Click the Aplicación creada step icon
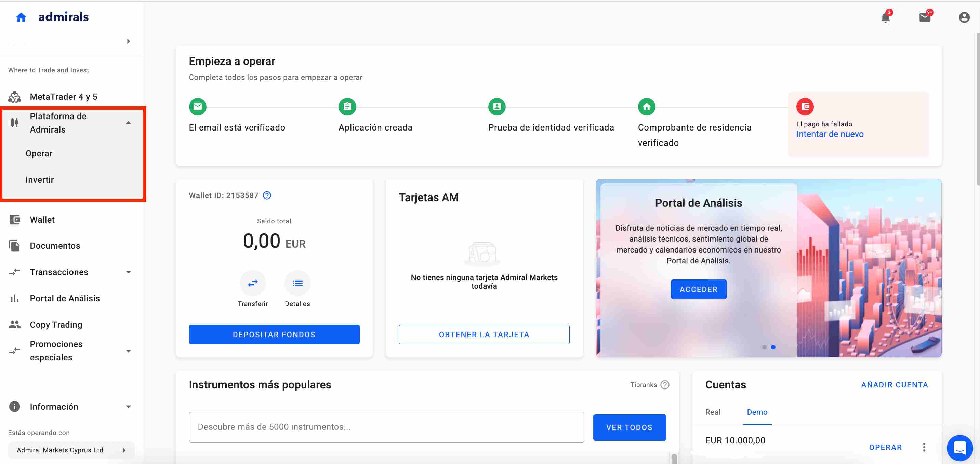This screenshot has width=980, height=464. [x=347, y=107]
